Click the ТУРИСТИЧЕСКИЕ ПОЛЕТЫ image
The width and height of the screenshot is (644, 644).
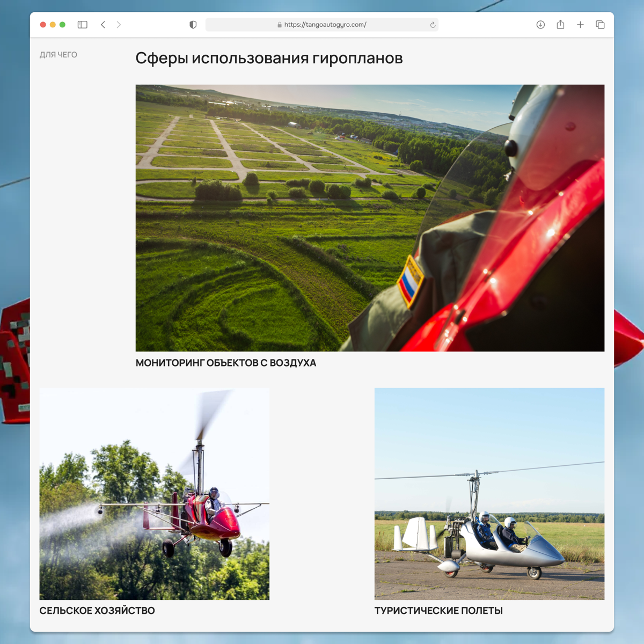pyautogui.click(x=489, y=494)
